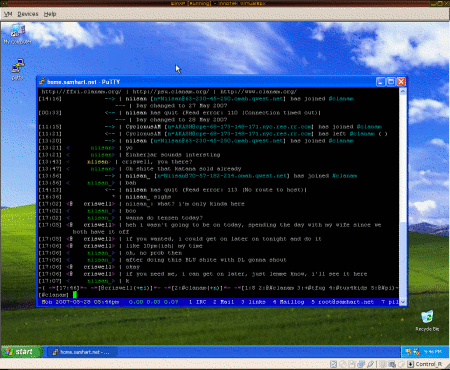Minimize the PuTTY window
Viewport: 450px width, 370px height.
(381, 82)
